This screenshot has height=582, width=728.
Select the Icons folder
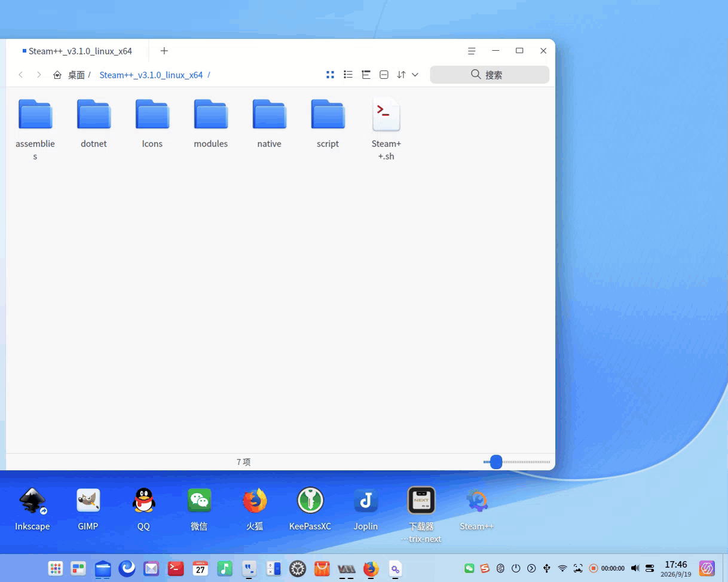pos(152,123)
